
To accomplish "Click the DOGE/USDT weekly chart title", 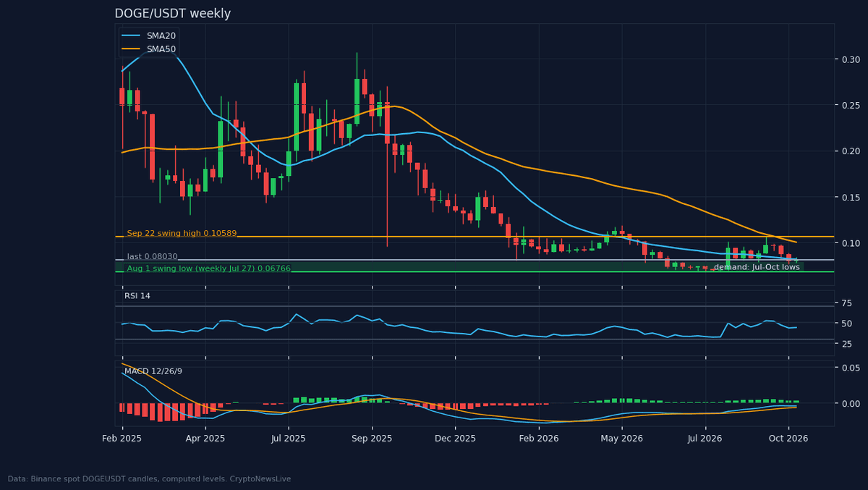I will click(x=173, y=14).
